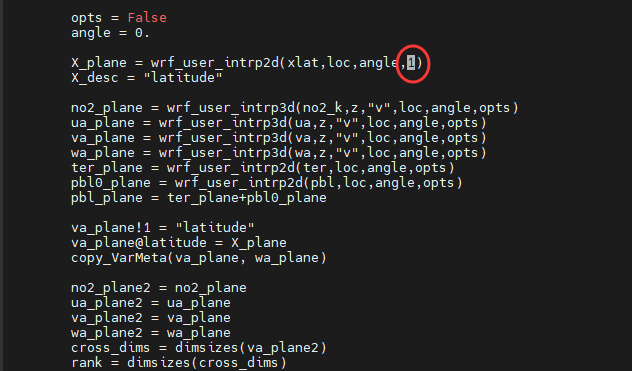The height and width of the screenshot is (371, 632).
Task: Click the highlighted 1 inside the red circle
Action: coord(411,63)
